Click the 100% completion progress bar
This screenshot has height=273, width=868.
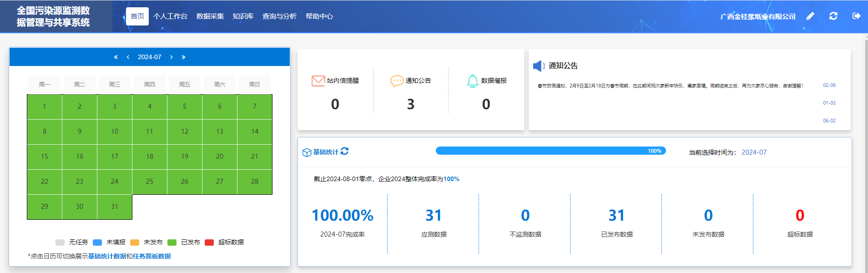coord(550,151)
